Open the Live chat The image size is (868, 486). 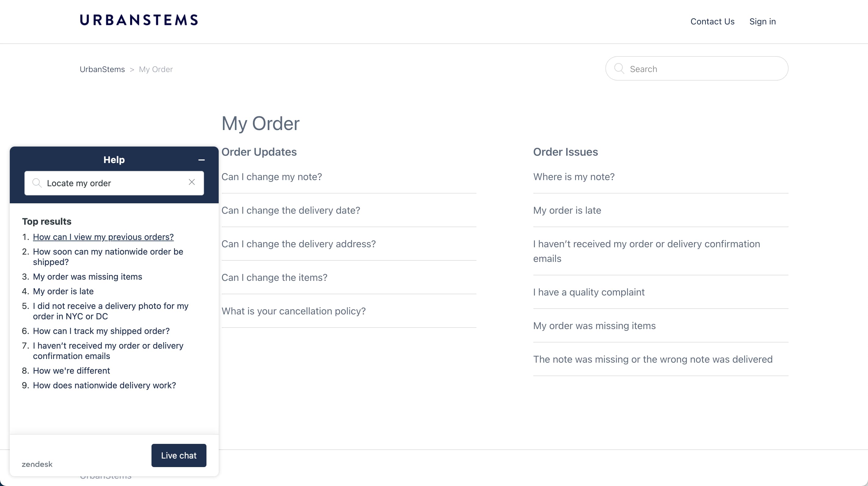pyautogui.click(x=179, y=455)
